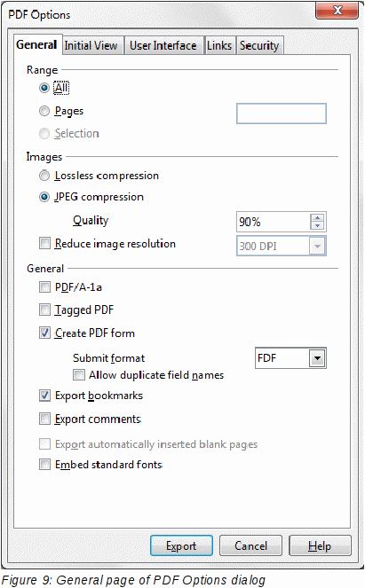Enable Reduce image resolution checkbox
Viewport: 365px width, 588px height.
44,243
